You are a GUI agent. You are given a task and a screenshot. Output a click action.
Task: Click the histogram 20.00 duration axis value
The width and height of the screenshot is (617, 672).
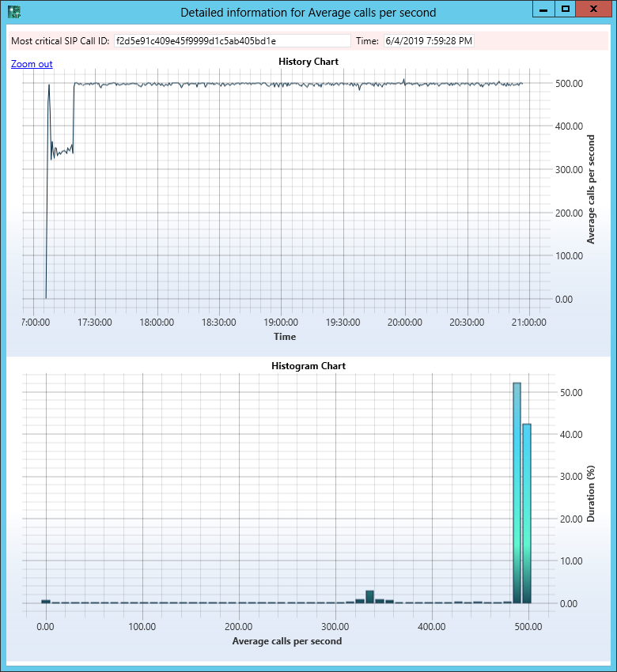[571, 519]
